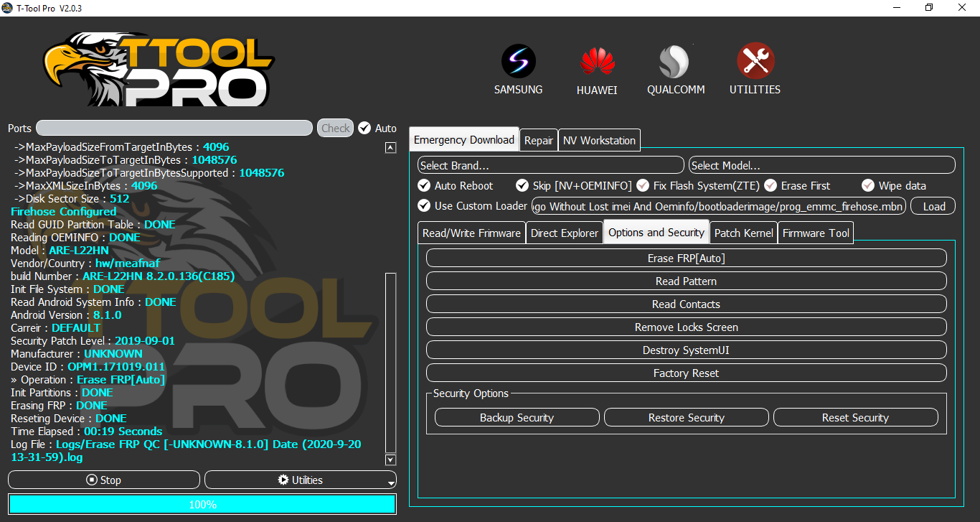Click the Read GUID Partition Table line
This screenshot has width=980, height=522.
click(x=93, y=225)
